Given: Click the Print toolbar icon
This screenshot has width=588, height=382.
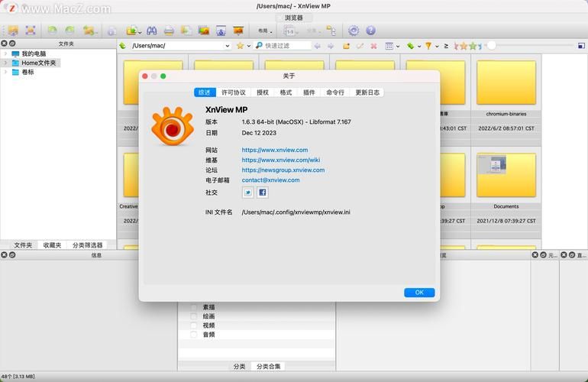Looking at the screenshot, I should (169, 31).
